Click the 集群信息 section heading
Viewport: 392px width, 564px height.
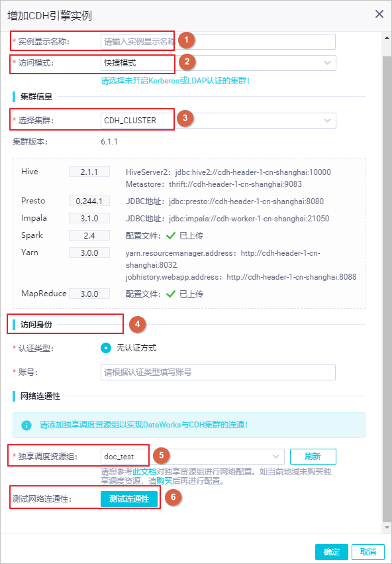pos(36,96)
